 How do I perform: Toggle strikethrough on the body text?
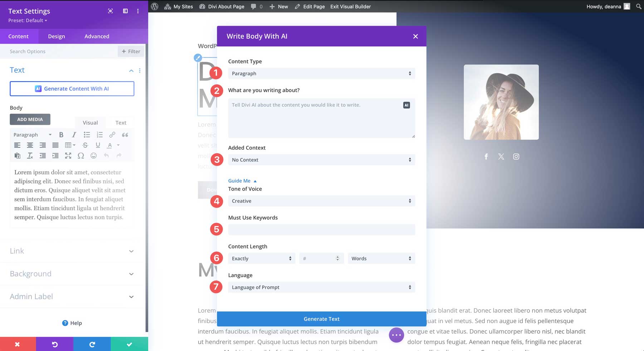(85, 145)
